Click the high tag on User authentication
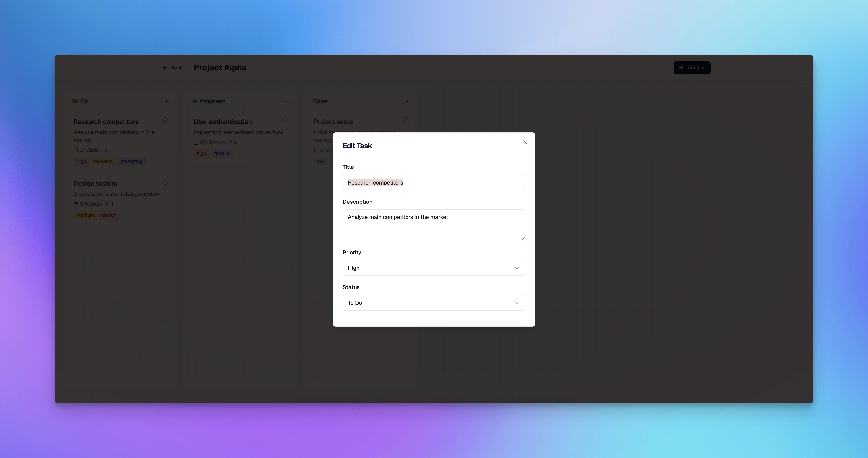 [201, 153]
